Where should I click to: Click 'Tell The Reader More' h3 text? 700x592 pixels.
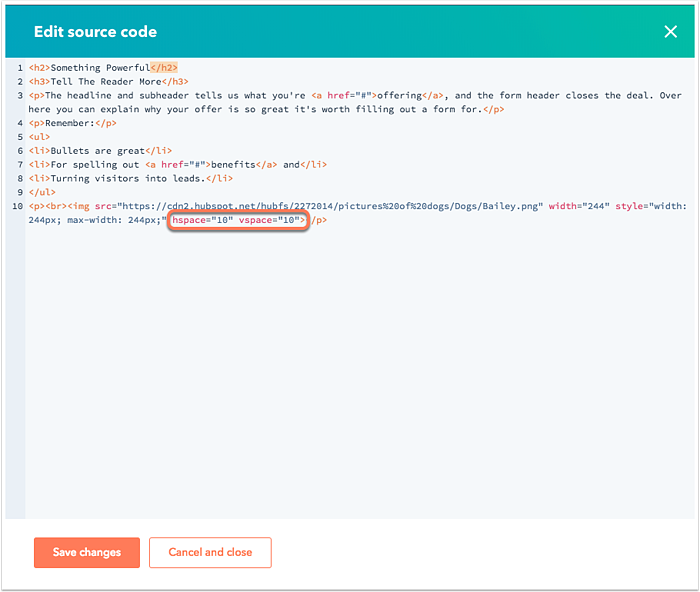pos(106,82)
